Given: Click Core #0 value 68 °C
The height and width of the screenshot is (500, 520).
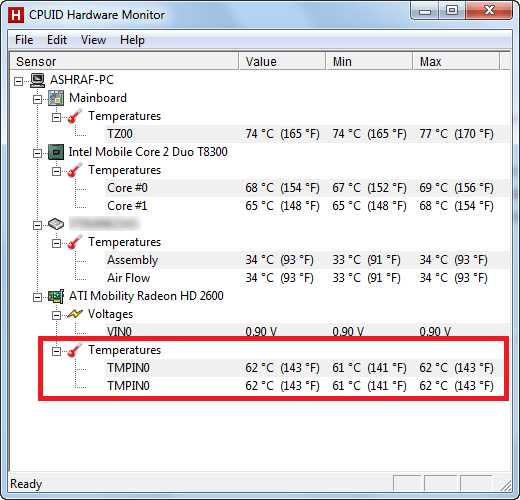Looking at the screenshot, I should tap(282, 188).
